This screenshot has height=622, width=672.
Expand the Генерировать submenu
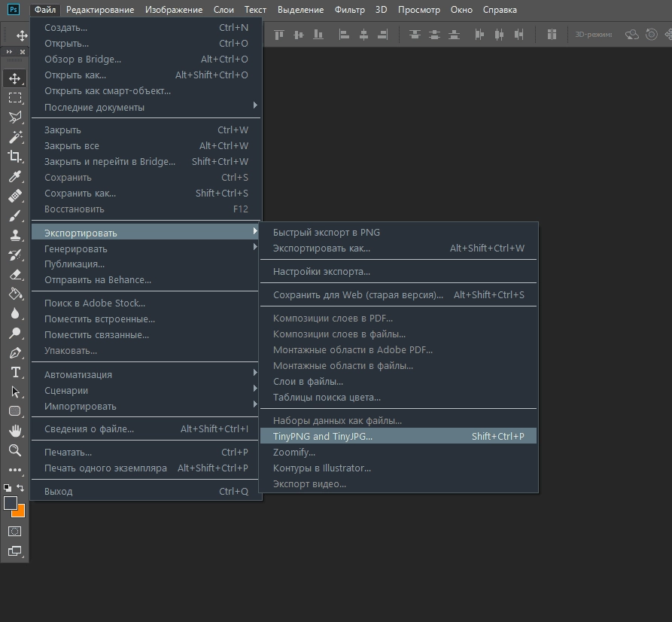(x=146, y=248)
